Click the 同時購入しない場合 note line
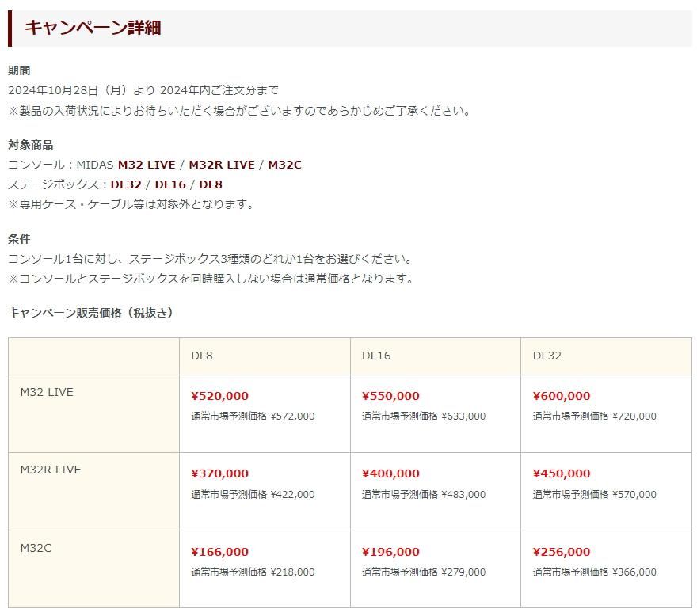Screen dimensions: 697x616 211,279
